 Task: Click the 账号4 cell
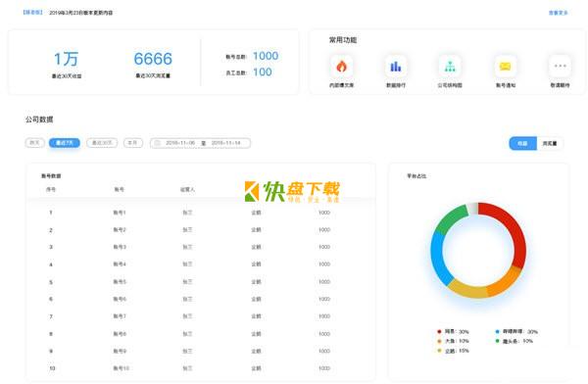(120, 264)
